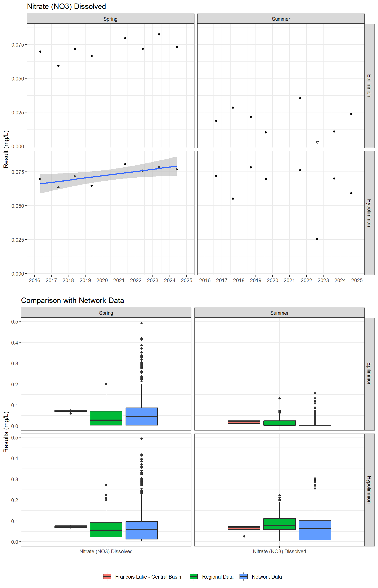Viewport: 378px width, 588px height.
Task: Click the 'Comparison with Network Data' title
Action: (x=72, y=300)
